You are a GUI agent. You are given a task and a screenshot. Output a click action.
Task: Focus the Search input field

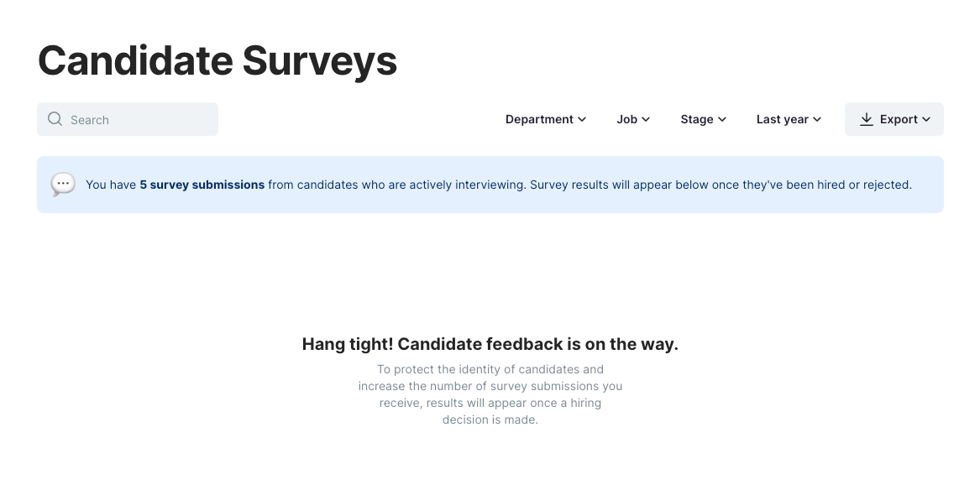coord(128,119)
